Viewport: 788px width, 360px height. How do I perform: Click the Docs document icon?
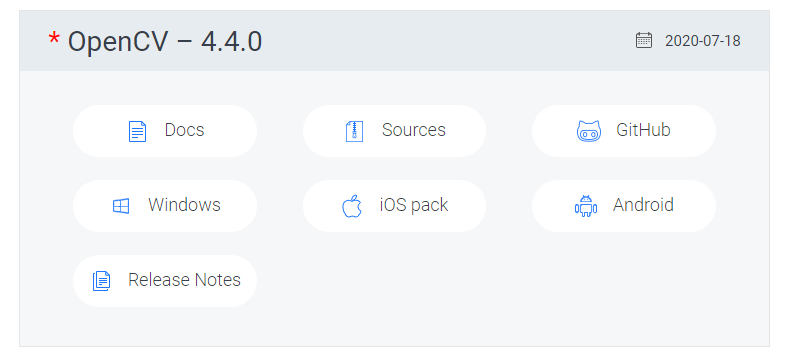[137, 131]
